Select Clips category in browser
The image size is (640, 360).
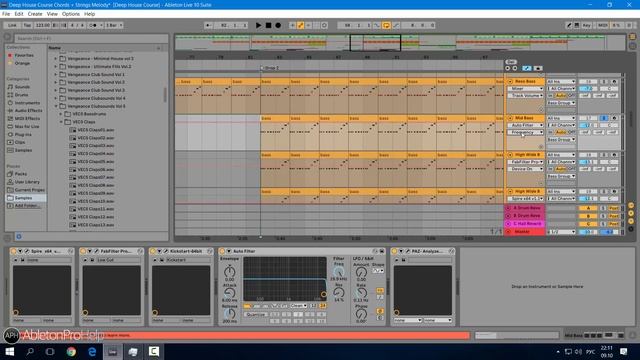tap(20, 142)
